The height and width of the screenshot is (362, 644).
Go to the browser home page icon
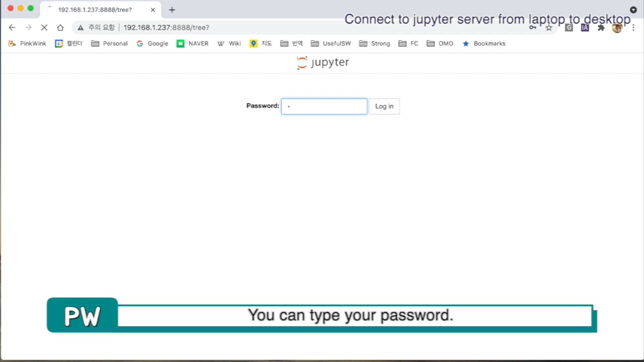pos(60,28)
